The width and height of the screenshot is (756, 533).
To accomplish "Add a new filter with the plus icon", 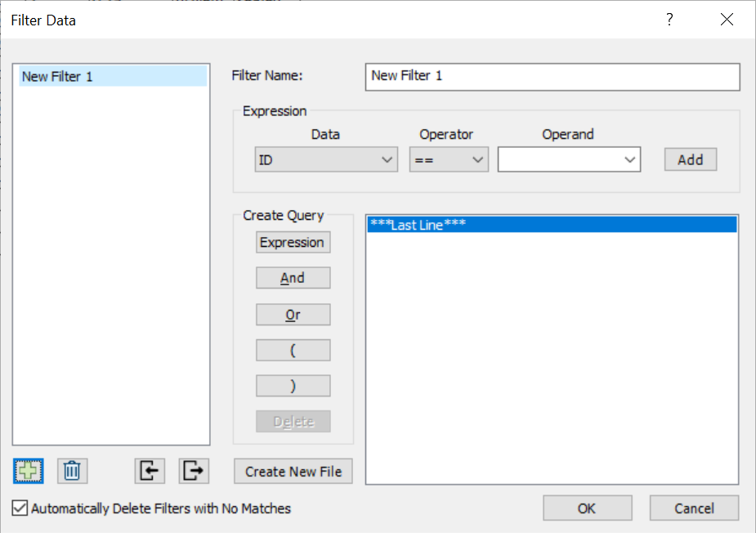I will 28,471.
